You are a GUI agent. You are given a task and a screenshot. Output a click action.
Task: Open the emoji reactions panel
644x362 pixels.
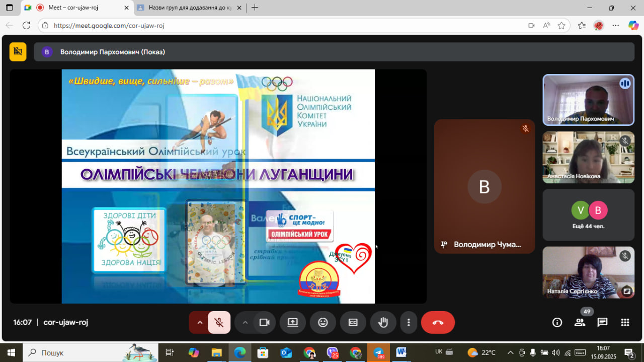[x=323, y=323]
